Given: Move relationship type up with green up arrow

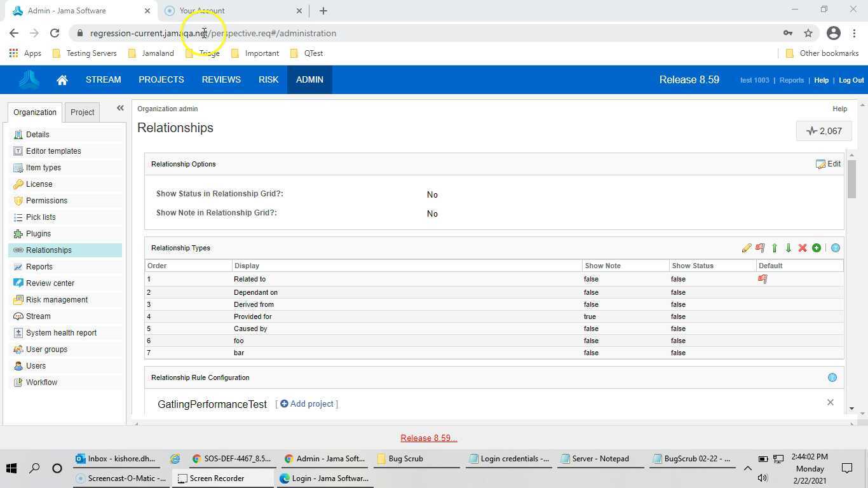Looking at the screenshot, I should pos(775,248).
